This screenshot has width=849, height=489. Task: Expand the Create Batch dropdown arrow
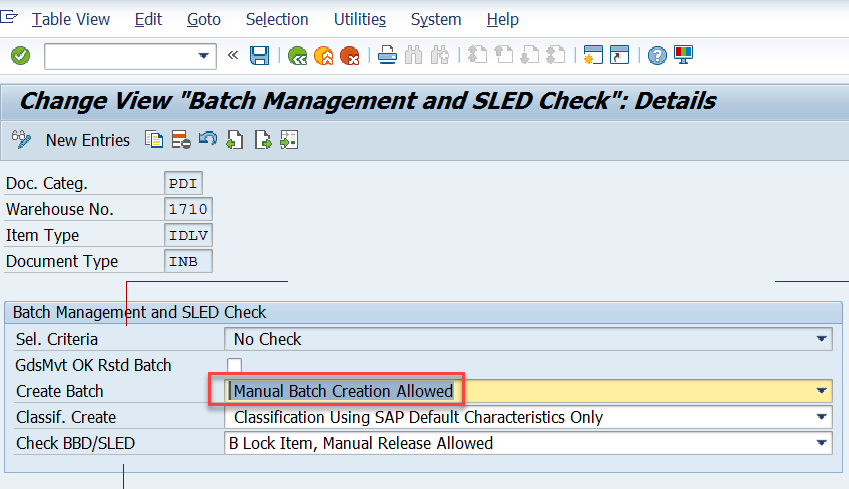(x=821, y=391)
